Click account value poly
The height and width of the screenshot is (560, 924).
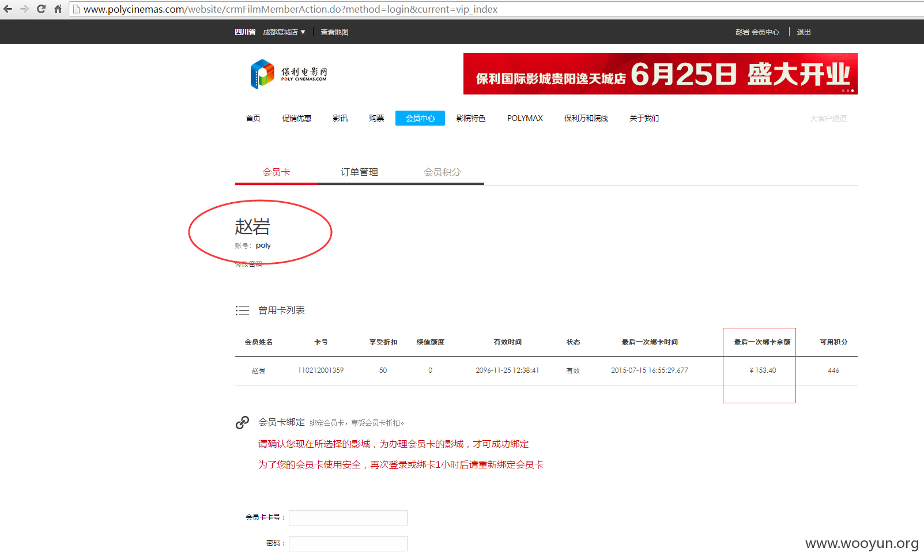point(263,245)
